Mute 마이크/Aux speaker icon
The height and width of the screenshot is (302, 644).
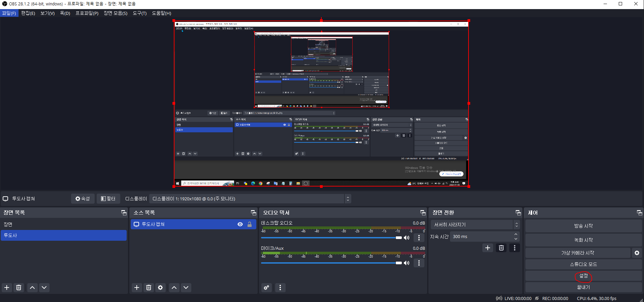[x=407, y=263]
